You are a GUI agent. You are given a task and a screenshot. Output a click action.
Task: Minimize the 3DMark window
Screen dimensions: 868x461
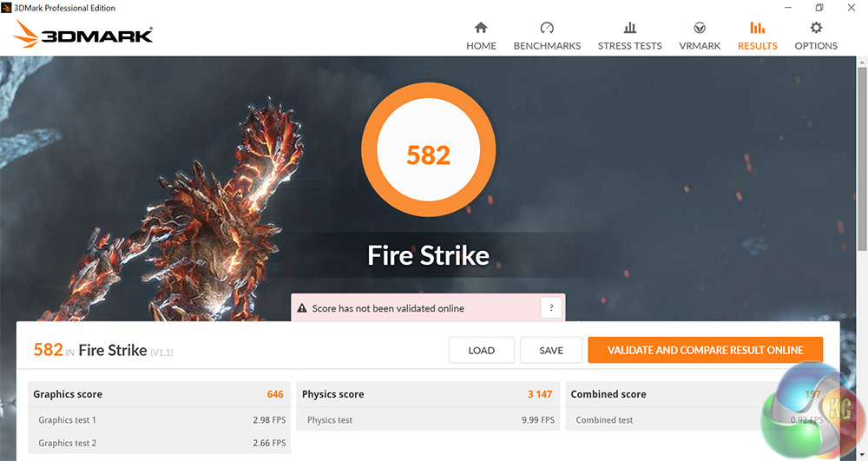pyautogui.click(x=788, y=8)
